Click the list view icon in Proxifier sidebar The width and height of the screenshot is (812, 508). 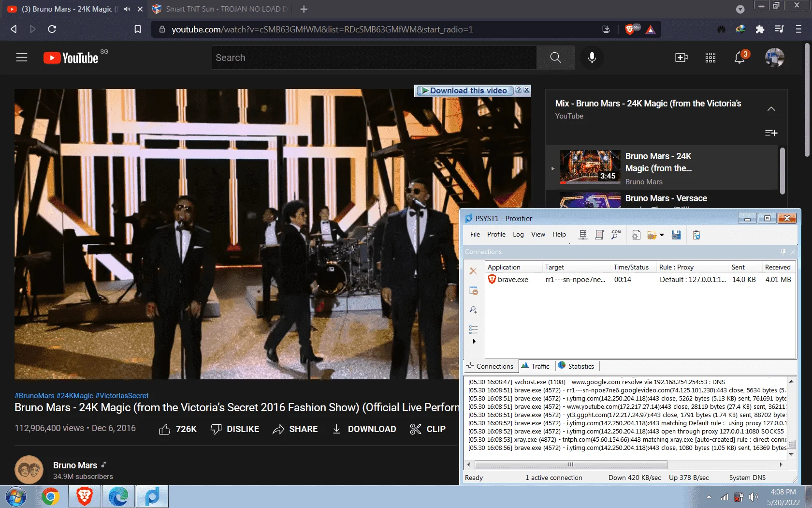coord(473,329)
